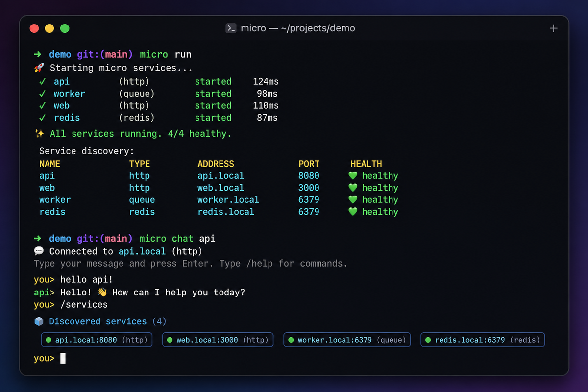
Task: Click the ADDRESS column header
Action: 216,164
